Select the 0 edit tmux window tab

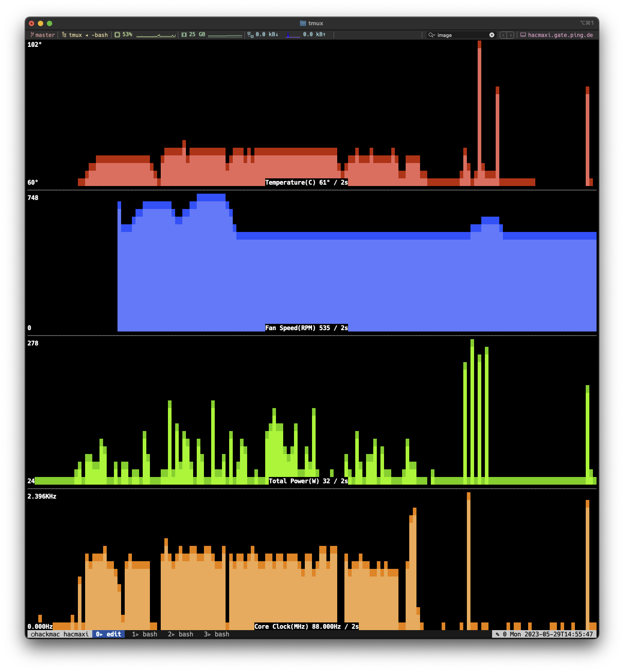[109, 634]
